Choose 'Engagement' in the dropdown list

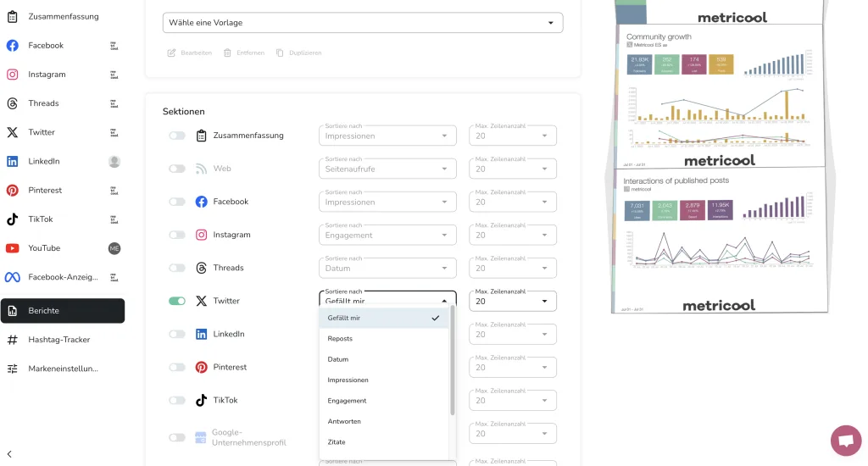tap(347, 401)
